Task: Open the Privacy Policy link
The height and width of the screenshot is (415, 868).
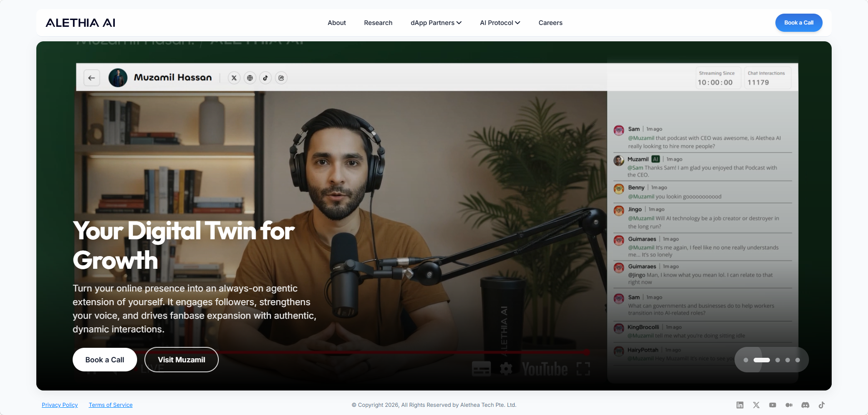Action: [60, 405]
